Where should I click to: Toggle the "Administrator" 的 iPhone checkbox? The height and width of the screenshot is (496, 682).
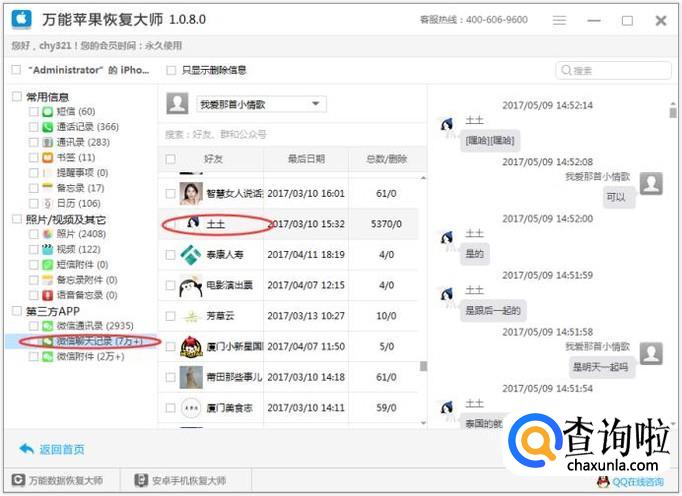[16, 70]
